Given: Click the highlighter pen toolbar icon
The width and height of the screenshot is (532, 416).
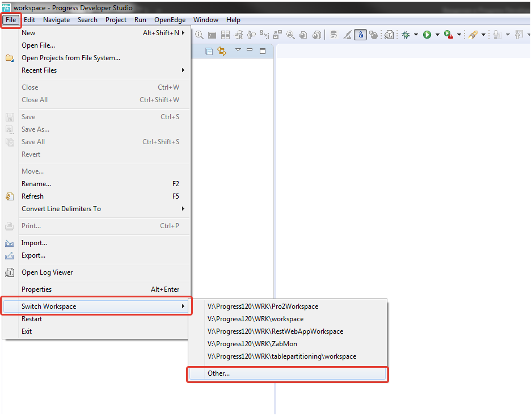Looking at the screenshot, I should 473,35.
